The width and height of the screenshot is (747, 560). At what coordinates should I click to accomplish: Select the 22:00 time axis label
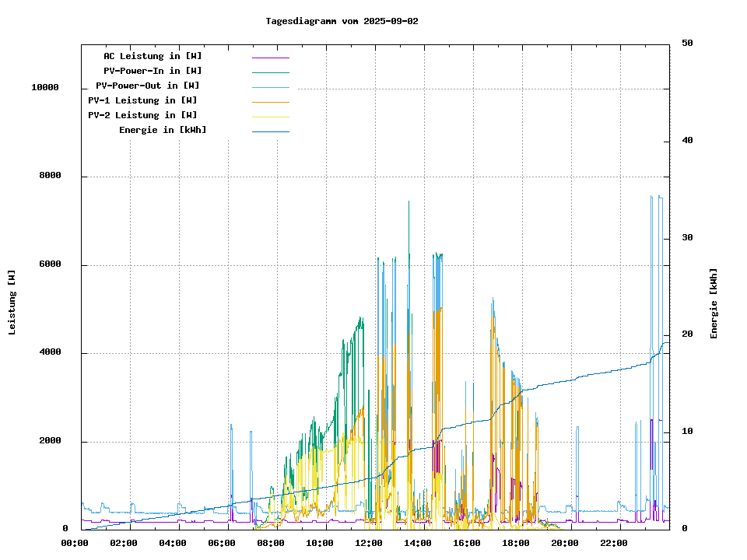coord(614,543)
